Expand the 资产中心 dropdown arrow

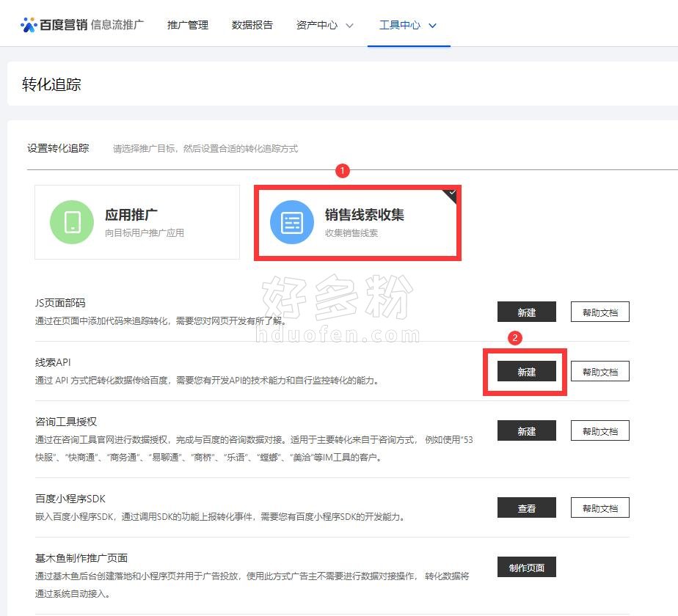point(349,26)
